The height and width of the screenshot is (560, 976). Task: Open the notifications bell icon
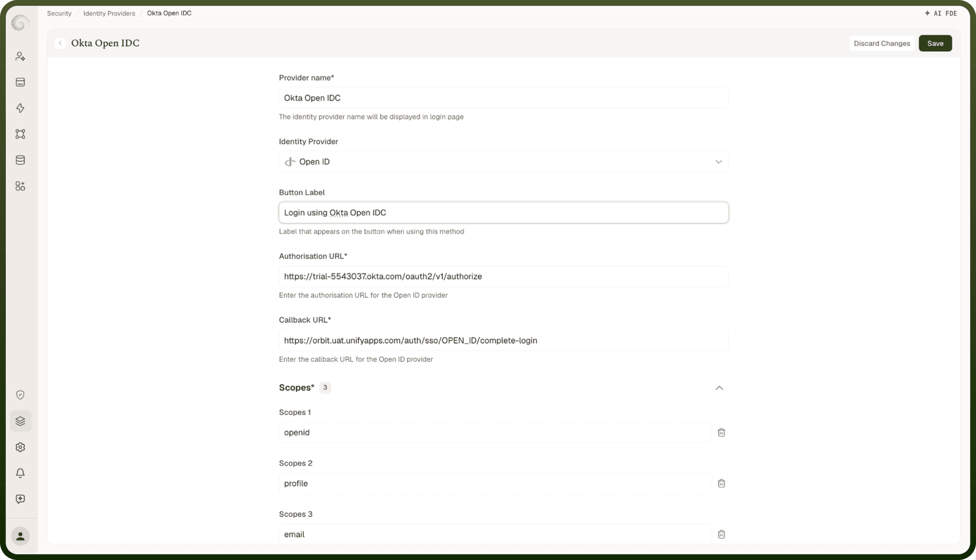pos(20,473)
